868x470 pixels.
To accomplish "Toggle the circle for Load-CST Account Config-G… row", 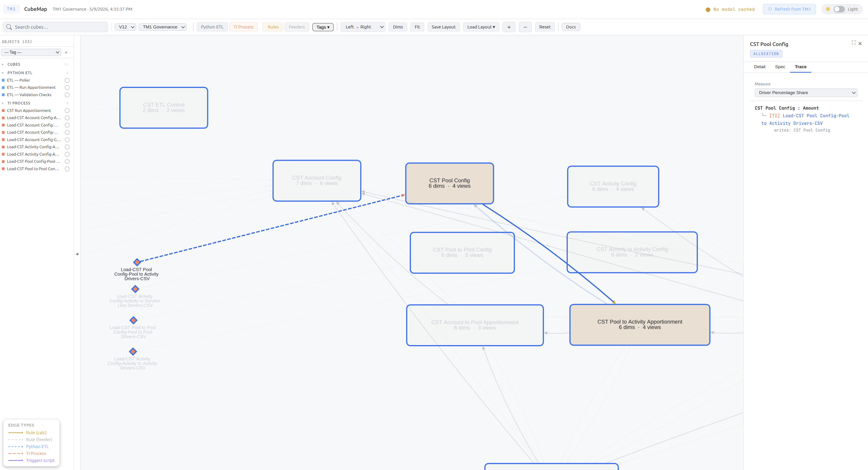I will point(67,140).
